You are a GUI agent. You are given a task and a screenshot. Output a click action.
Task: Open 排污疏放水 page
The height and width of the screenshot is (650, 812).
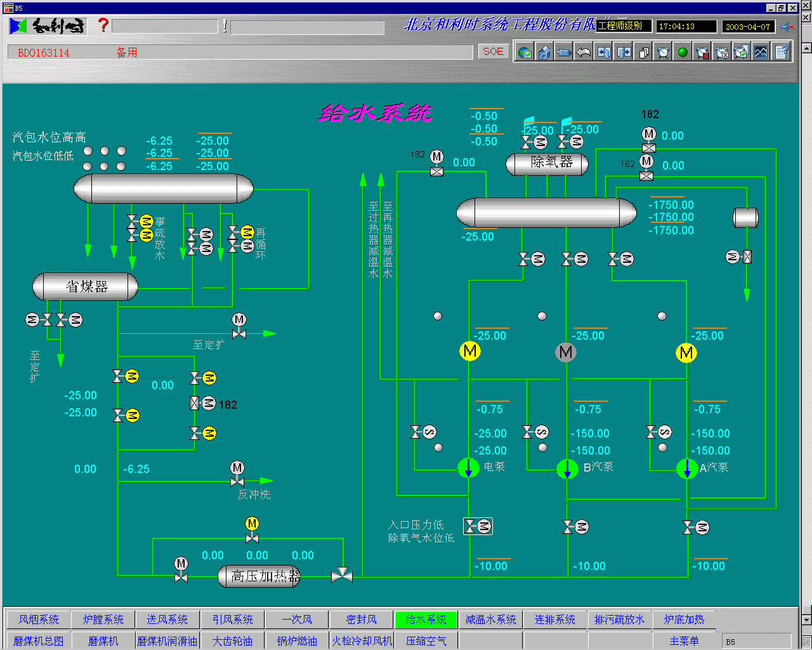[620, 620]
